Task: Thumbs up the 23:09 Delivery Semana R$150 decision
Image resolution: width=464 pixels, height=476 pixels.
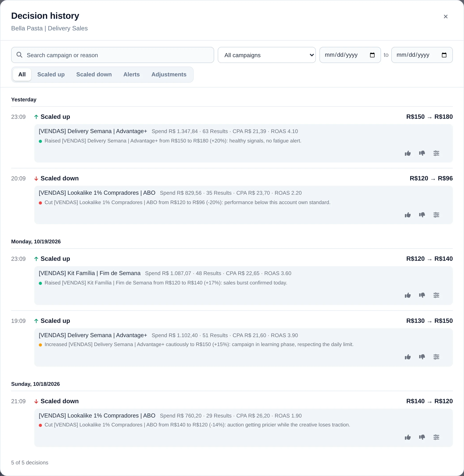Action: 408,153
